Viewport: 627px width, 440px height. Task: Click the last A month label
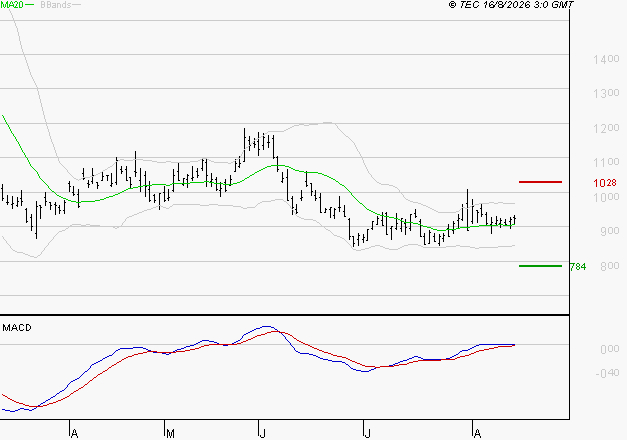tap(477, 433)
